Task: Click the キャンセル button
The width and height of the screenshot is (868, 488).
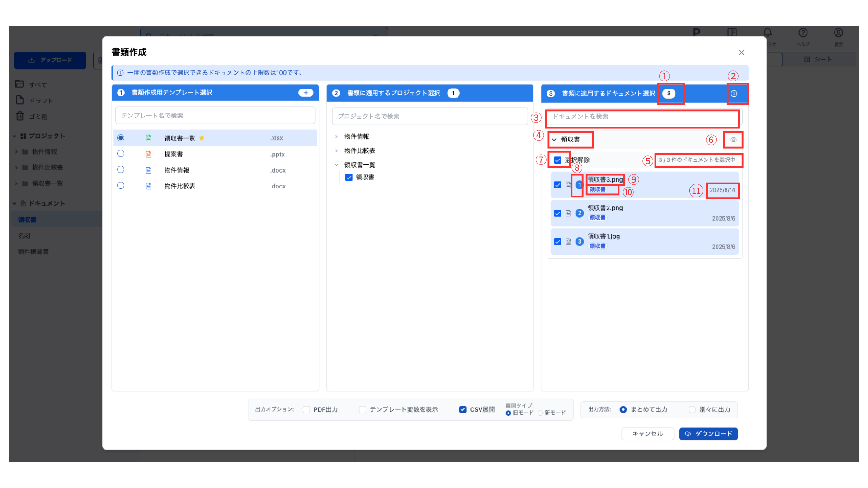Action: (647, 434)
